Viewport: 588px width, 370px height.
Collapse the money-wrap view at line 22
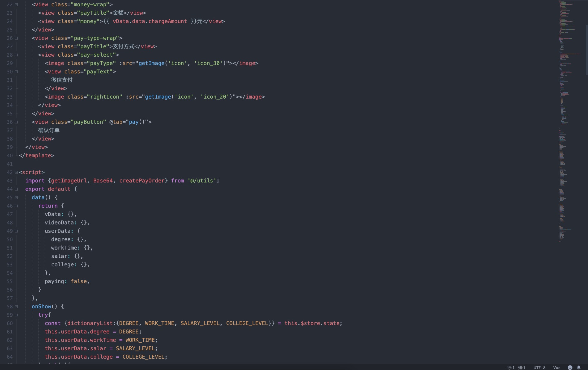[16, 4]
